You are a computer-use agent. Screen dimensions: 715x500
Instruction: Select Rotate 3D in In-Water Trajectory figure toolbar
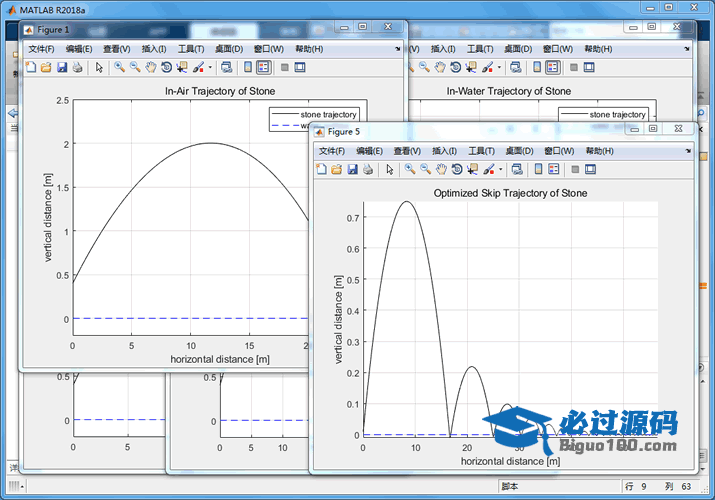point(455,67)
